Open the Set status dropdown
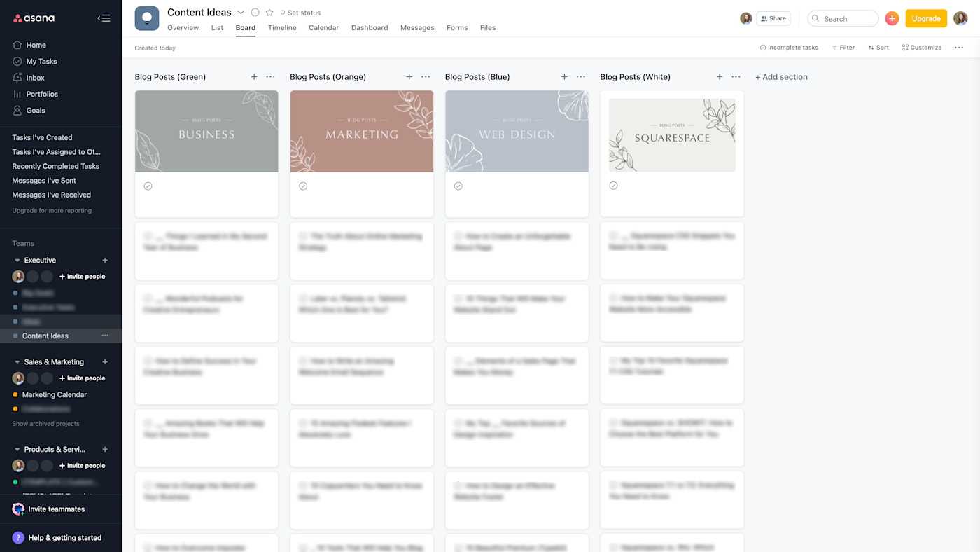Screen dimensions: 980x552 300,13
